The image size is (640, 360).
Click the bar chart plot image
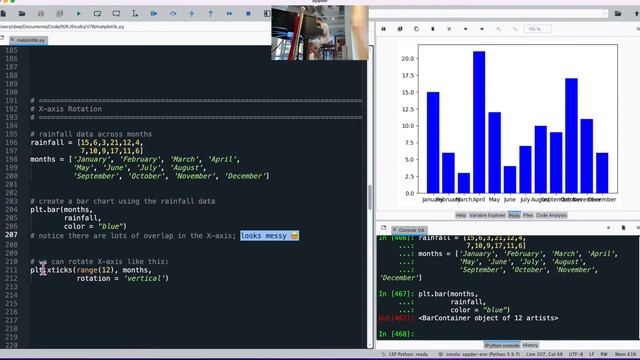tap(508, 124)
